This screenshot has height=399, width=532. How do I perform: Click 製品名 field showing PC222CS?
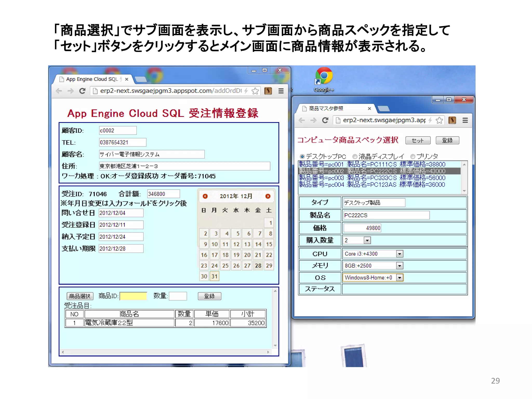point(386,215)
